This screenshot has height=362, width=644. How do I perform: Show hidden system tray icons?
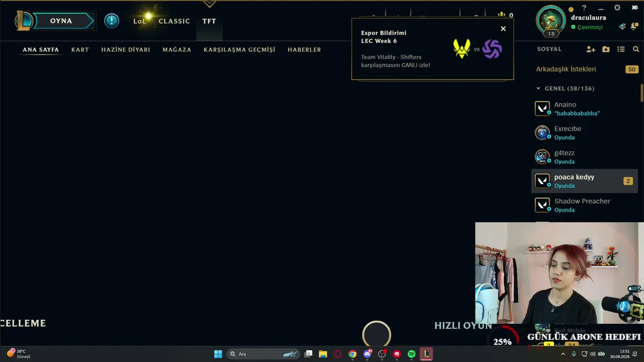562,354
